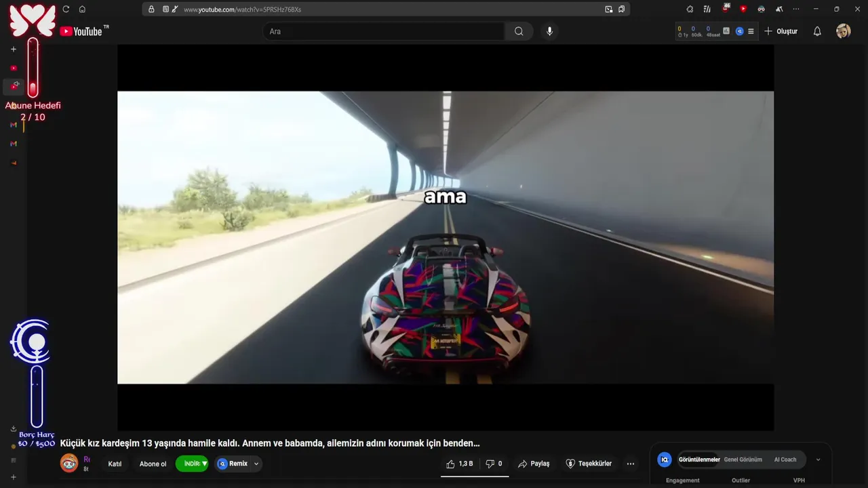The width and height of the screenshot is (868, 488).
Task: Submit search with magnifier button
Action: pyautogui.click(x=519, y=31)
